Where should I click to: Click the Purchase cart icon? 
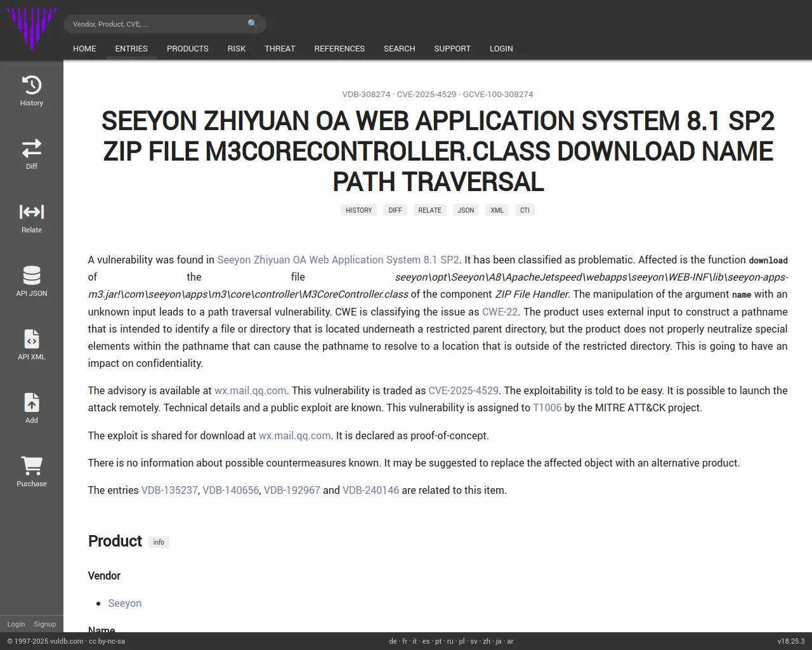32,466
